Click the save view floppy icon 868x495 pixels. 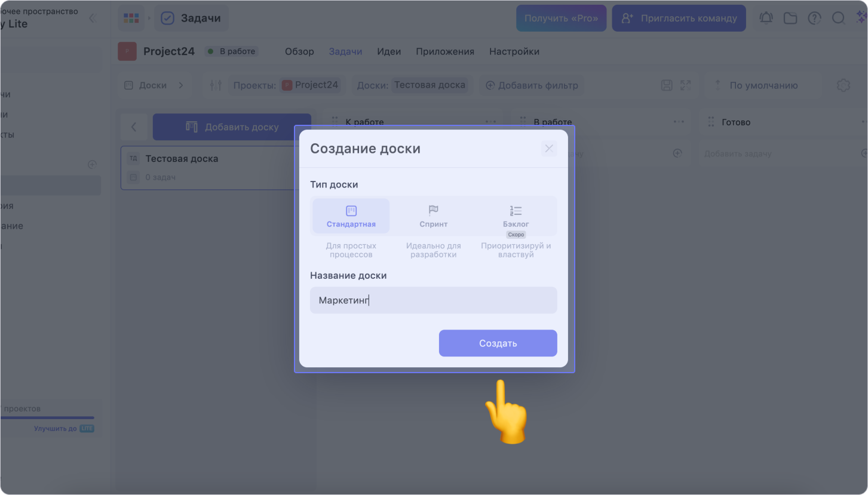[667, 85]
